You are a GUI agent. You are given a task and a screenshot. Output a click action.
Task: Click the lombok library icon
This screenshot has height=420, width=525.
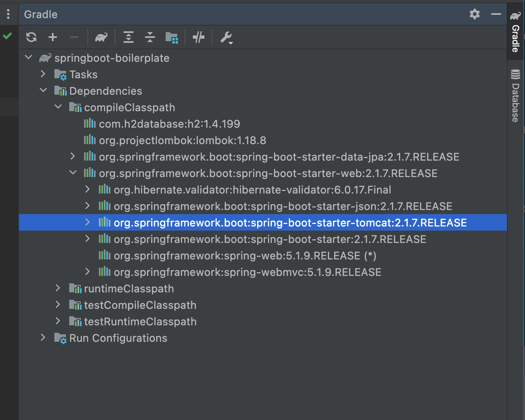[90, 140]
